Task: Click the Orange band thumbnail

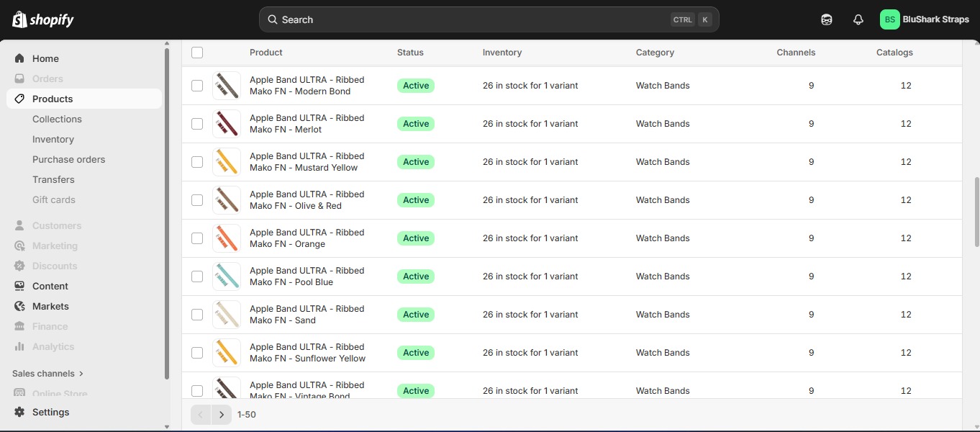Action: (227, 238)
